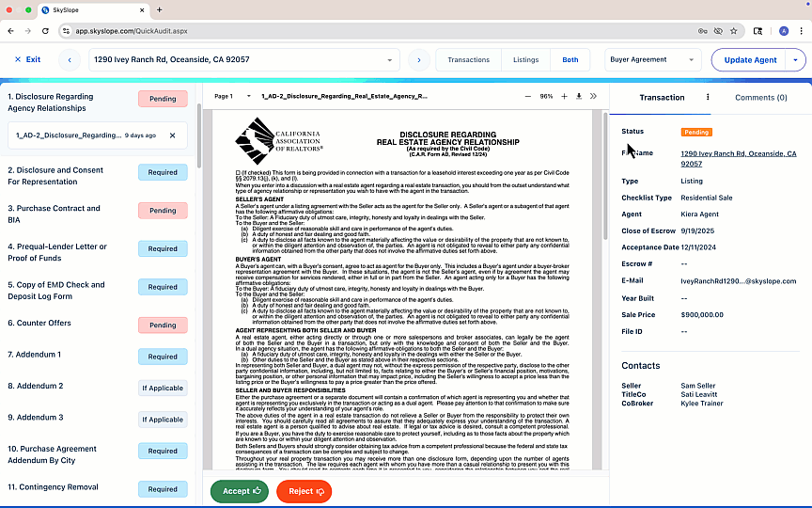This screenshot has height=508, width=812.
Task: Zoom in the document with plus icon
Action: (564, 96)
